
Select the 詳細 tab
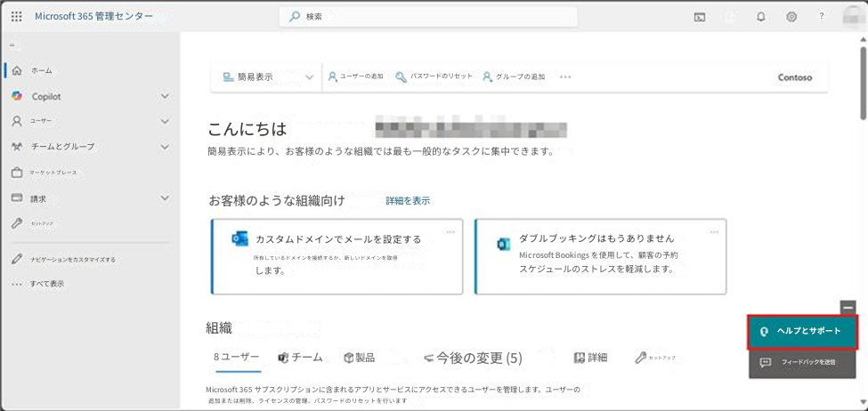(x=590, y=358)
